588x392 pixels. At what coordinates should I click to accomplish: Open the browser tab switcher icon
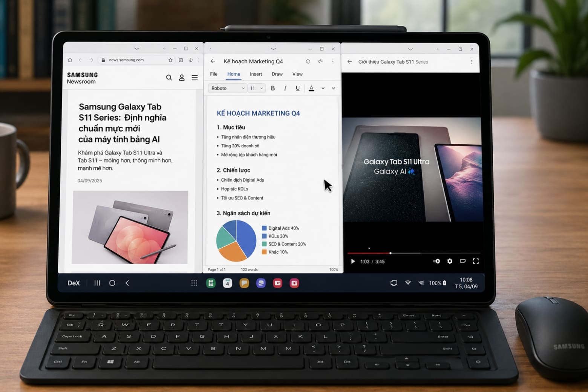[181, 60]
